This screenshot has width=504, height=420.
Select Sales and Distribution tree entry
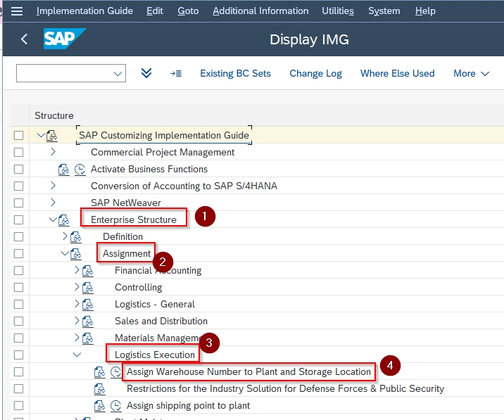tap(161, 321)
